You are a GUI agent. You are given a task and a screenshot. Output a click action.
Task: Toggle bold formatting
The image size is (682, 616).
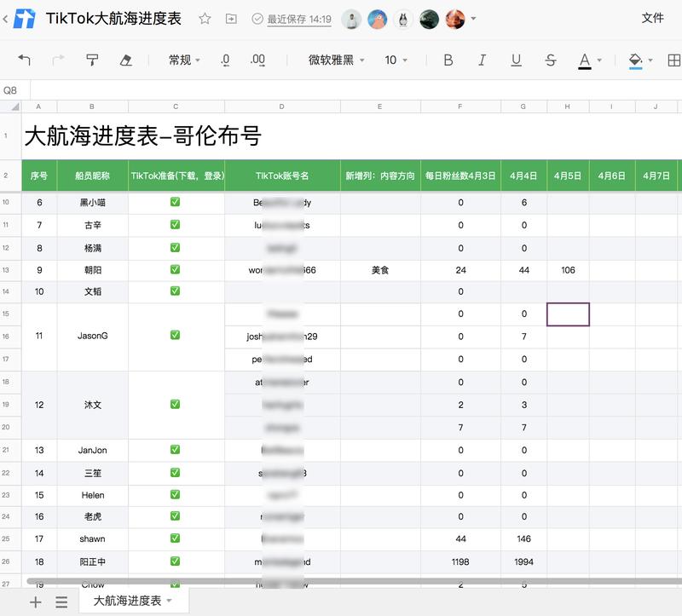tap(448, 60)
